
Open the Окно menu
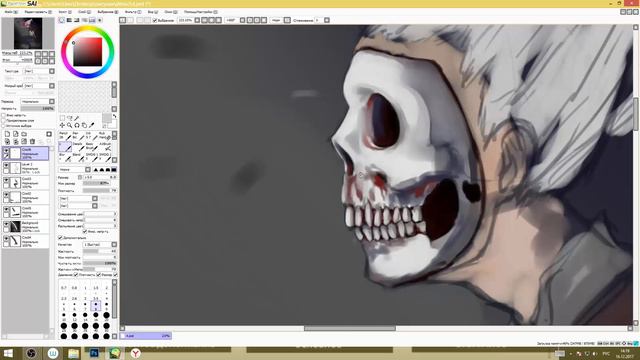point(171,12)
